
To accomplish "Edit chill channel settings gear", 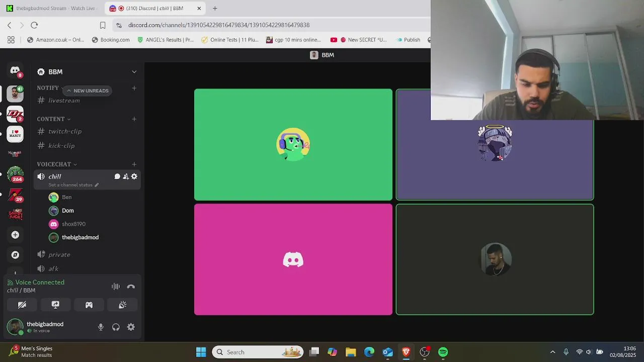I will click(x=134, y=176).
